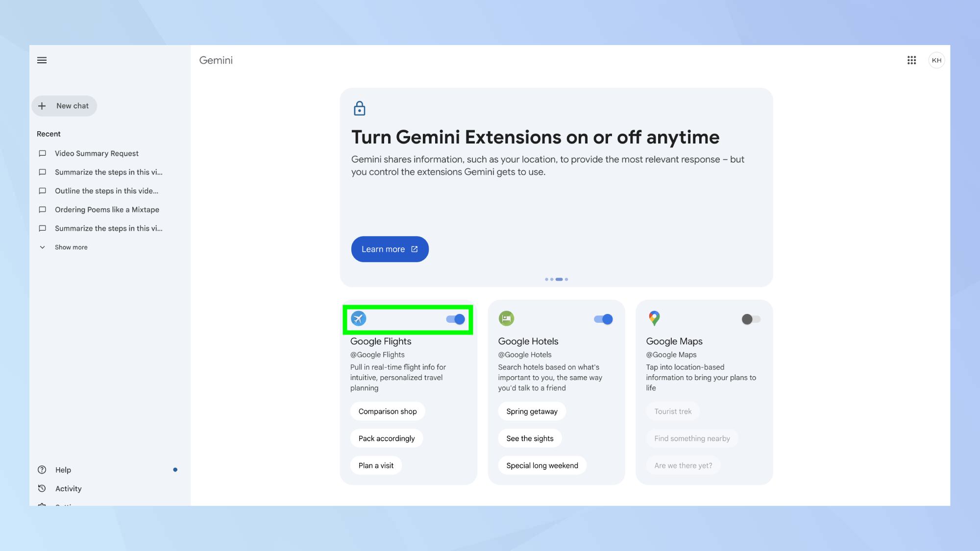
Task: Click Learn more button
Action: click(x=390, y=249)
